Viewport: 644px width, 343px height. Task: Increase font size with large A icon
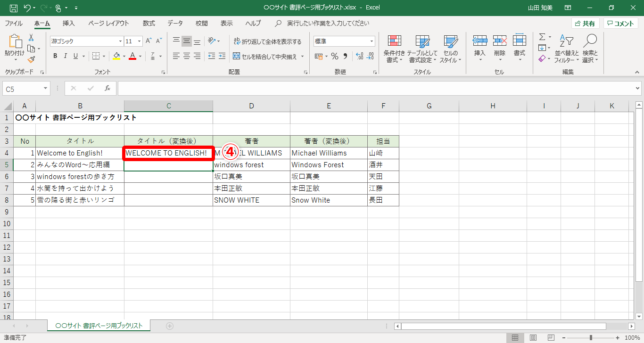(149, 41)
